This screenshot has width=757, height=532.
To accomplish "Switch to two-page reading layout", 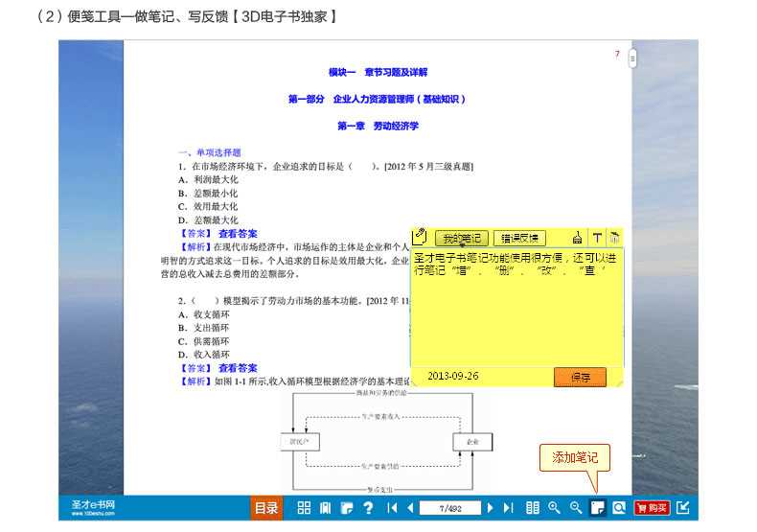I will tap(533, 508).
